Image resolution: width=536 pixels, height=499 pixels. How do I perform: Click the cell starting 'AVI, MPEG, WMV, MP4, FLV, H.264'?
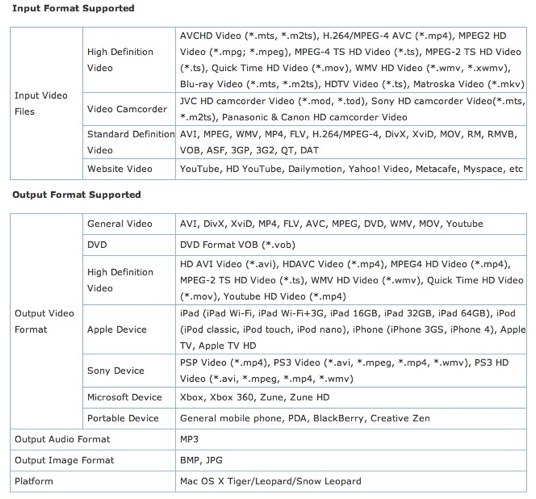coord(351,142)
